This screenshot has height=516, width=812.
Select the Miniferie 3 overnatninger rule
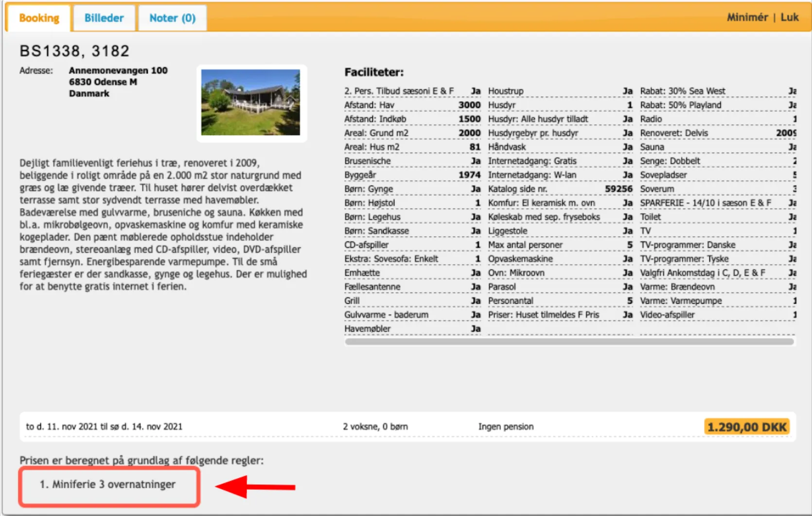[x=108, y=484]
